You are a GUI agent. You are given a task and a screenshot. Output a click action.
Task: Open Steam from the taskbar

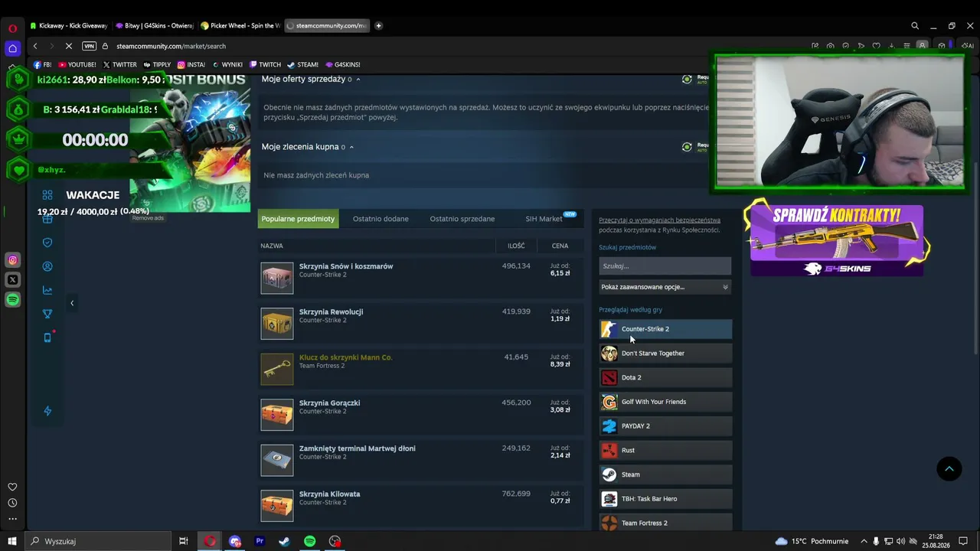tap(284, 541)
